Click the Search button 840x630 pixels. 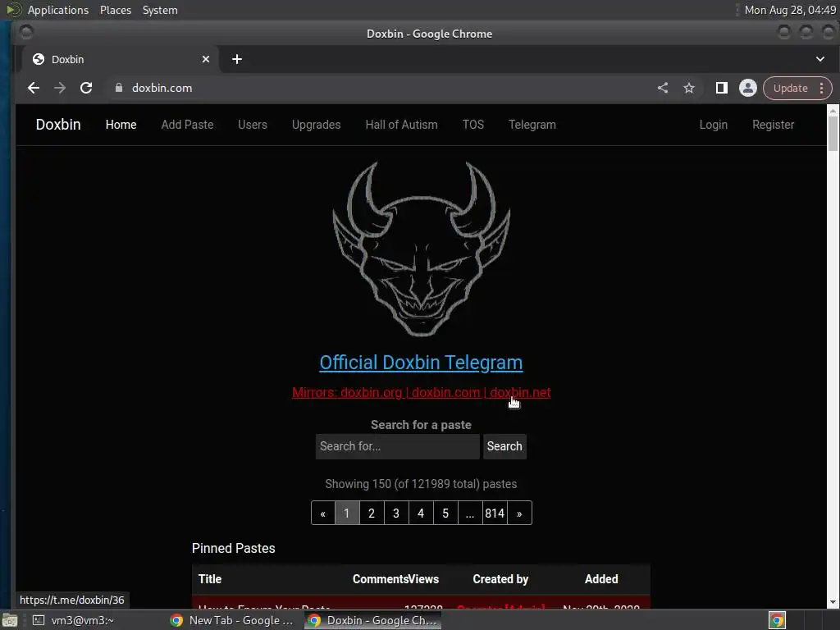tap(504, 446)
